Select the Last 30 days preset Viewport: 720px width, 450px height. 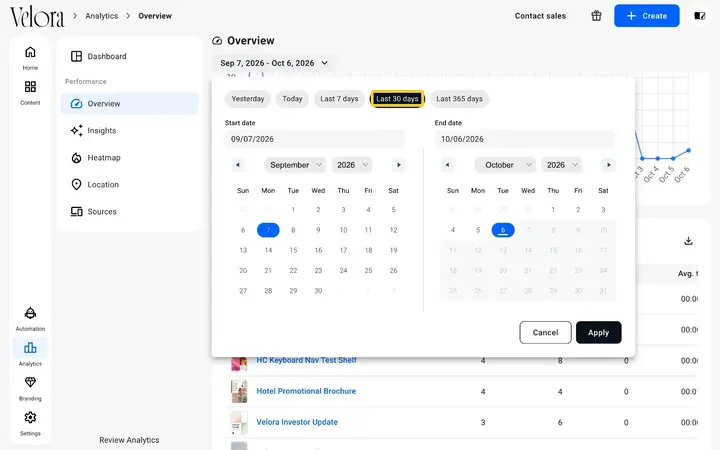397,99
